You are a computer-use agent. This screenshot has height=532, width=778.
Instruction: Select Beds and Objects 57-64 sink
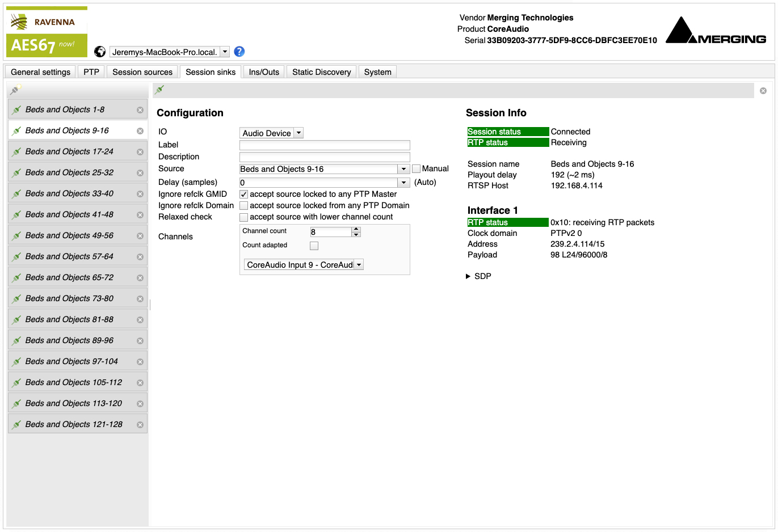[x=69, y=256]
